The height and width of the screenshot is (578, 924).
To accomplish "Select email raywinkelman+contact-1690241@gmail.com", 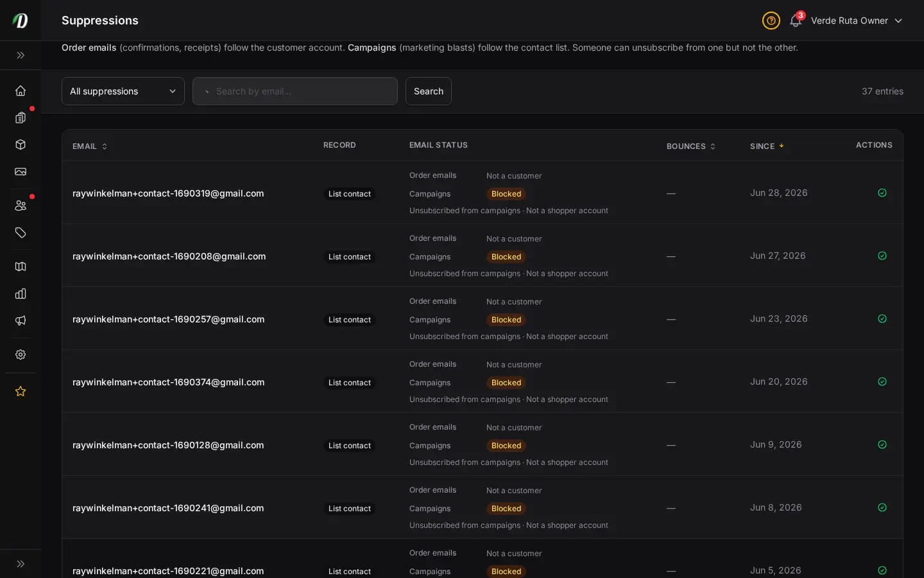I will point(168,508).
